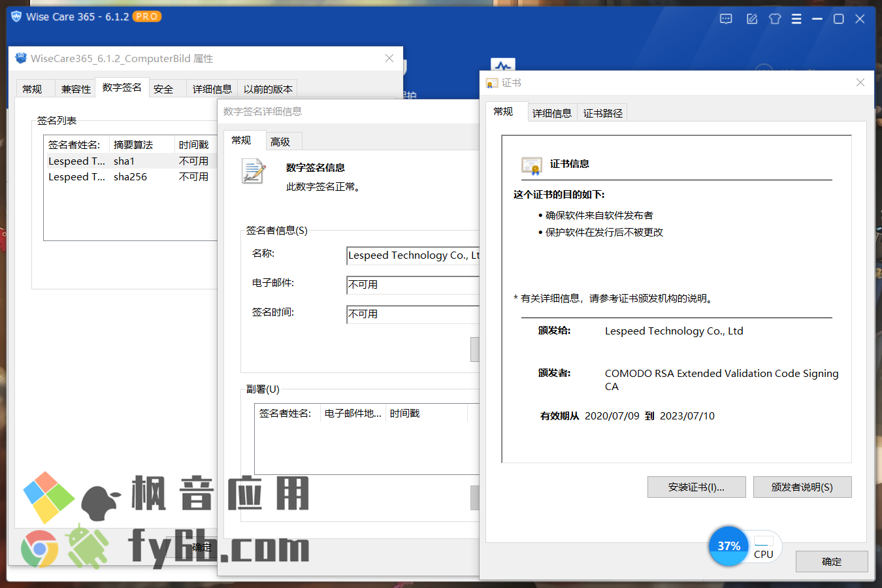
Task: Click the countersignature 时间戳 column header
Action: (427, 413)
